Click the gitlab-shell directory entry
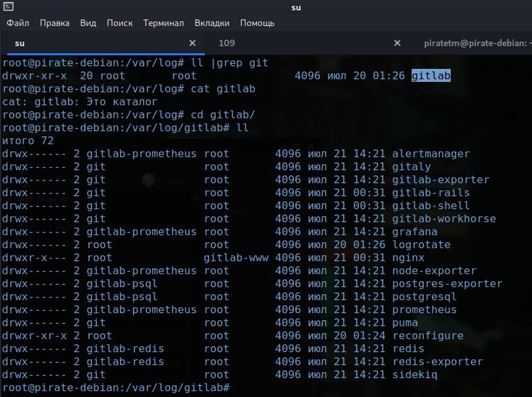The image size is (532, 397). tap(431, 206)
